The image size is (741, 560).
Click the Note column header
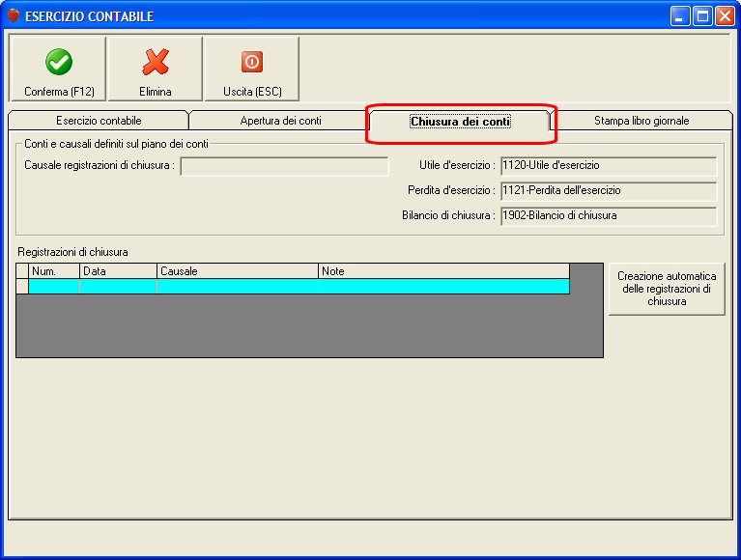click(443, 271)
